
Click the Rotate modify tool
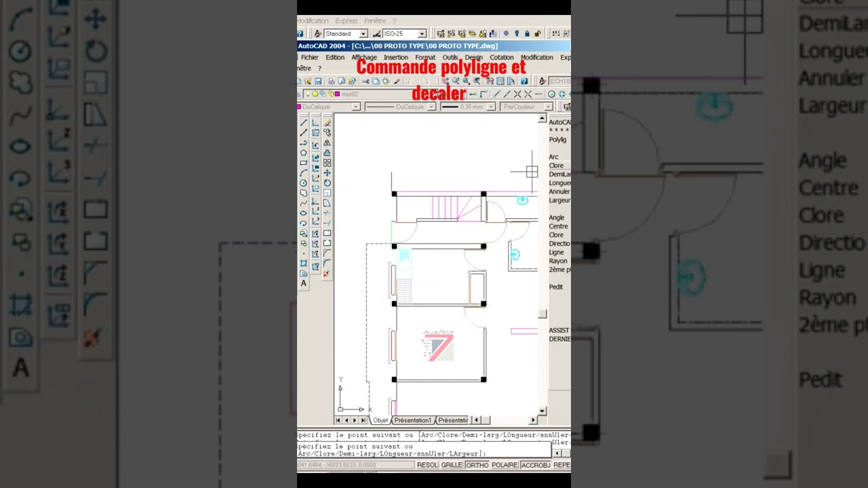pos(328,183)
